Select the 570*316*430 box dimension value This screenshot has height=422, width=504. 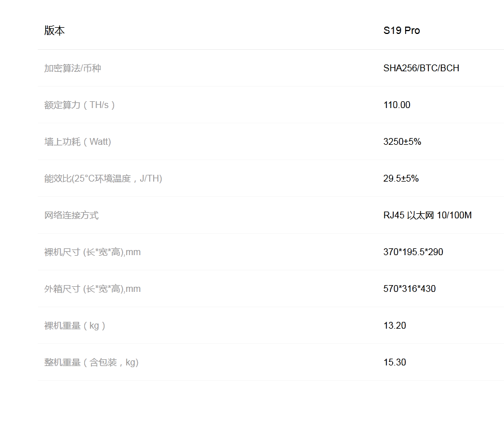pos(407,288)
